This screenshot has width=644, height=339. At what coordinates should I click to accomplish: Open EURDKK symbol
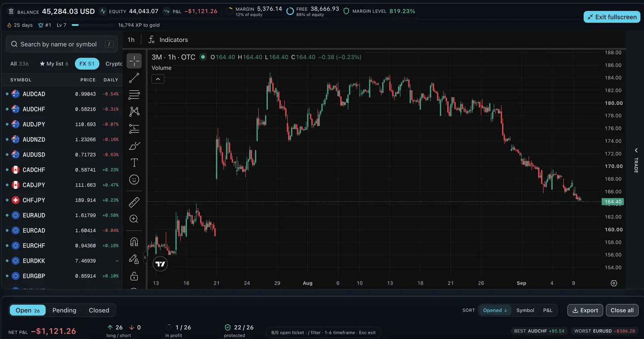click(x=62, y=261)
